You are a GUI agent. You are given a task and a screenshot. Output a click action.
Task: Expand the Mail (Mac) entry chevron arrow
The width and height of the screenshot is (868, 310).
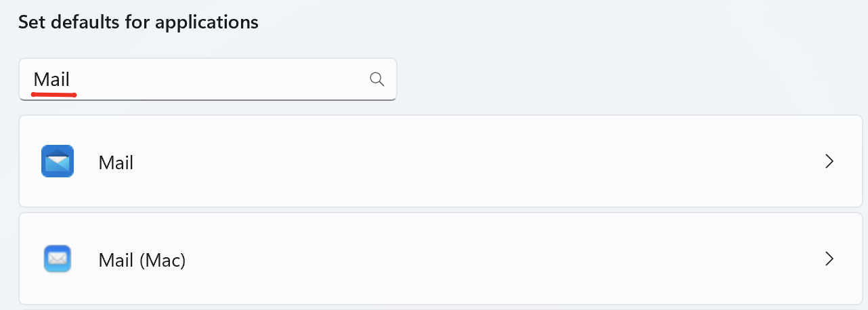829,259
